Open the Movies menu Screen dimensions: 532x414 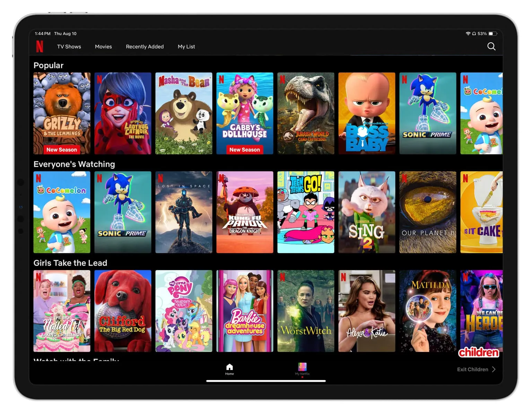click(103, 46)
